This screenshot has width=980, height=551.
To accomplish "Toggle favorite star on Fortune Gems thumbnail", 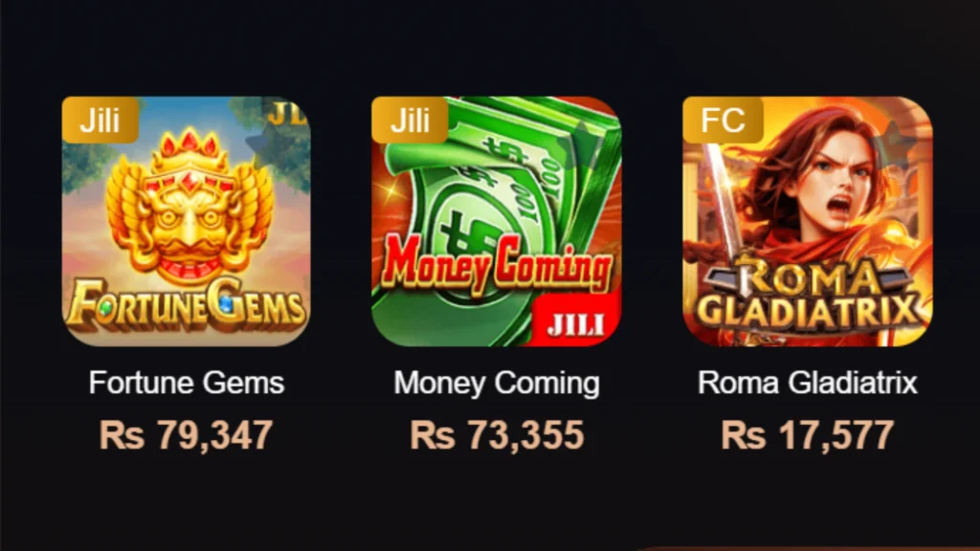I will coord(271,142).
